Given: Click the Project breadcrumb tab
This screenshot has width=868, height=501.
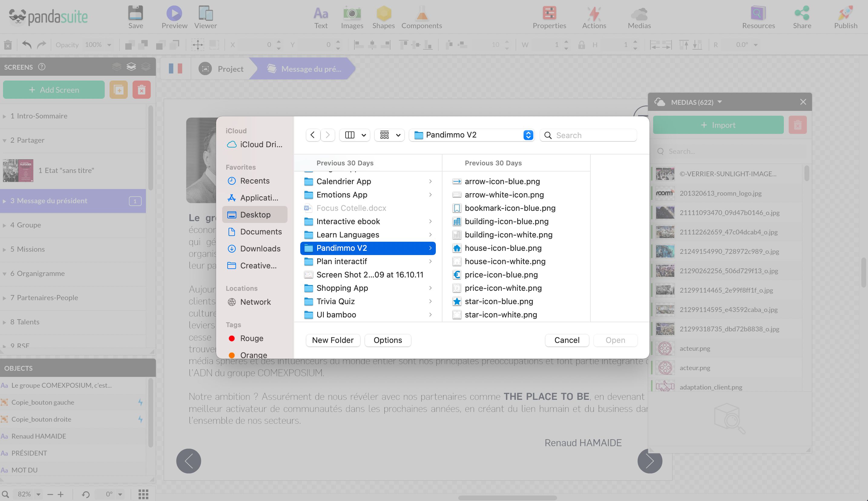Looking at the screenshot, I should [230, 68].
